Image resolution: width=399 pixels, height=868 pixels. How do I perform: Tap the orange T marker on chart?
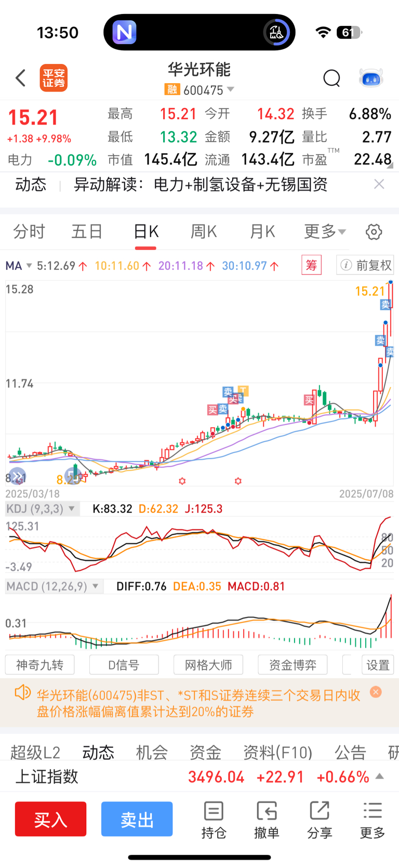[243, 390]
